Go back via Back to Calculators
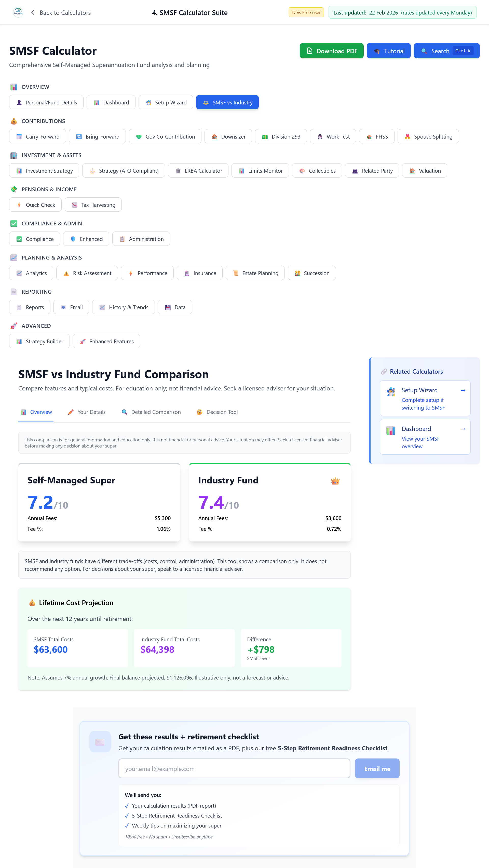The image size is (489, 868). (x=61, y=12)
